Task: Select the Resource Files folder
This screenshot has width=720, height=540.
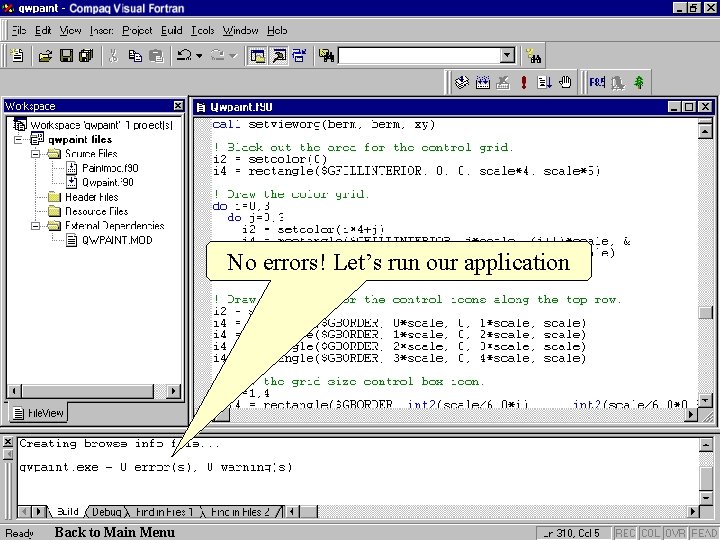Action: tap(96, 211)
